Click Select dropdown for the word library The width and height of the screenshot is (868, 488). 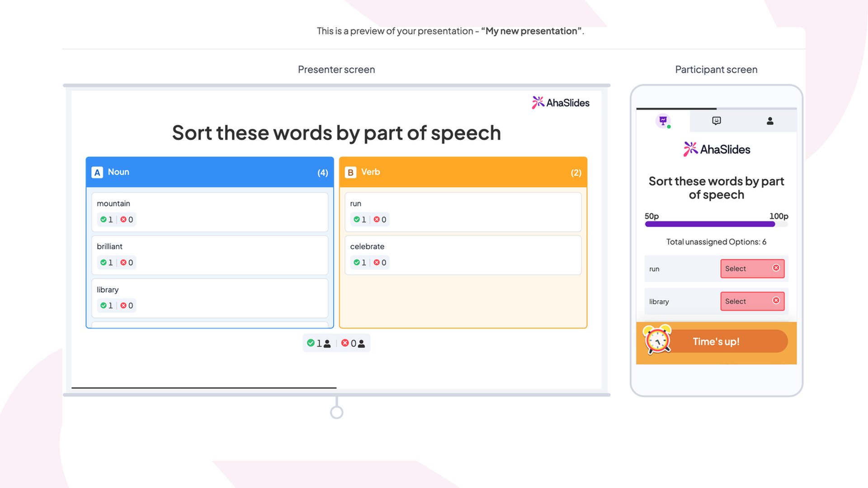pos(752,301)
